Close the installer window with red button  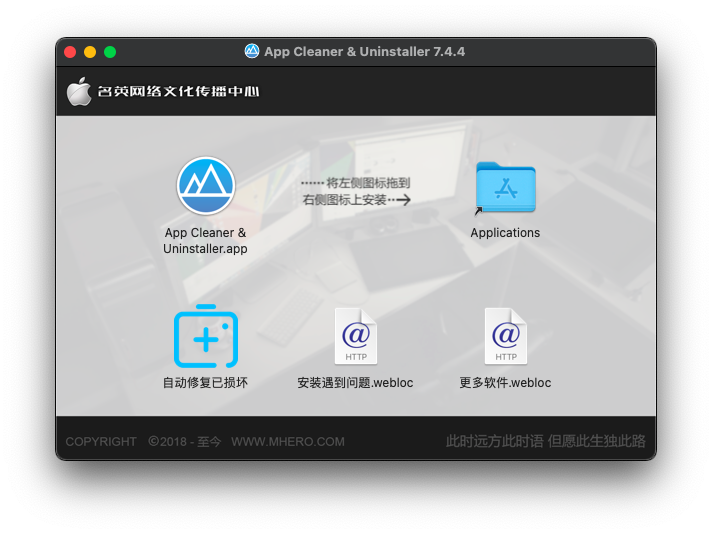(70, 52)
